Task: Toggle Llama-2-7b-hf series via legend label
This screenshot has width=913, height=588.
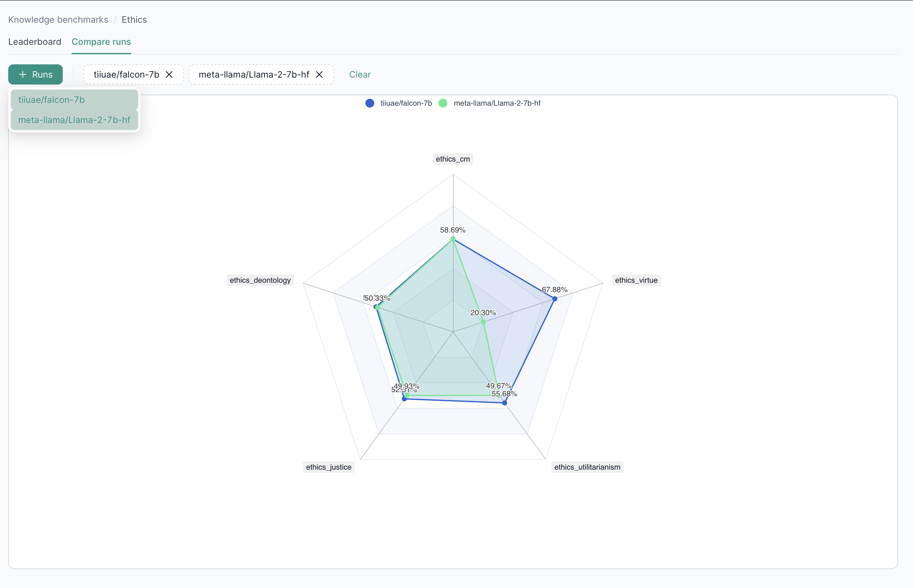Action: pyautogui.click(x=497, y=103)
